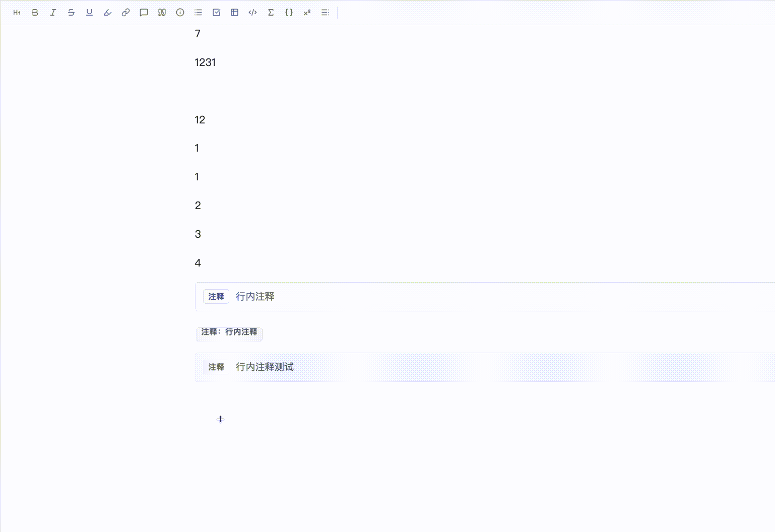Click the line containing 4
Viewport: 775px width, 532px height.
[x=198, y=263]
